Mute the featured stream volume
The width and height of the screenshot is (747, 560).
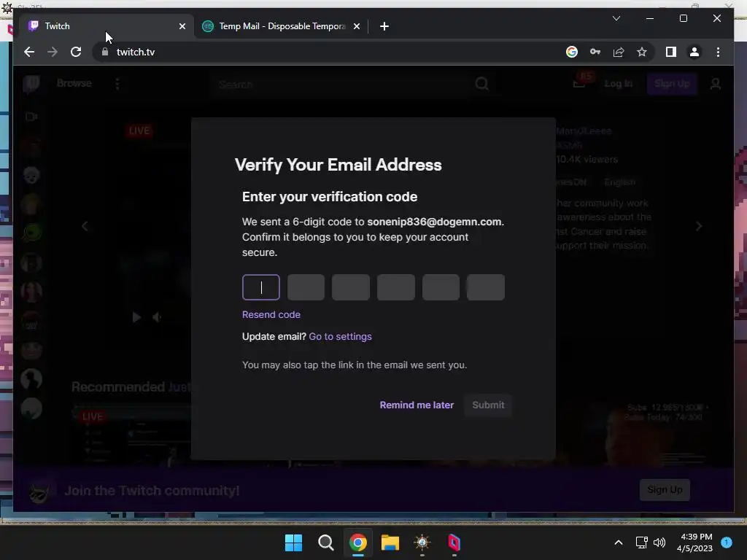click(157, 317)
